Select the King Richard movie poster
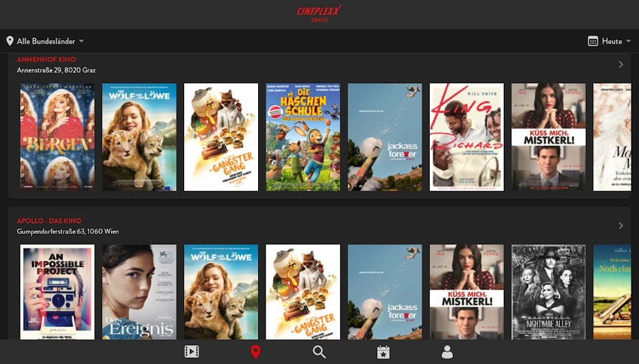This screenshot has width=639, height=364. [466, 137]
